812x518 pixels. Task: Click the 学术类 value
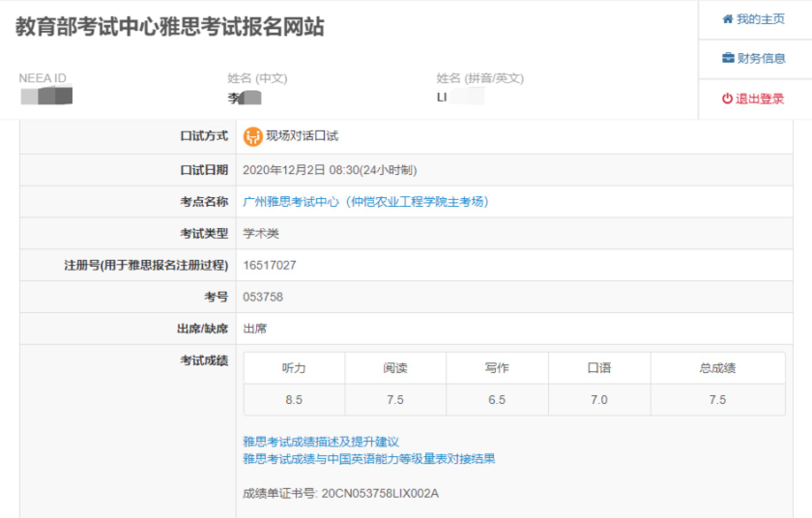(261, 233)
